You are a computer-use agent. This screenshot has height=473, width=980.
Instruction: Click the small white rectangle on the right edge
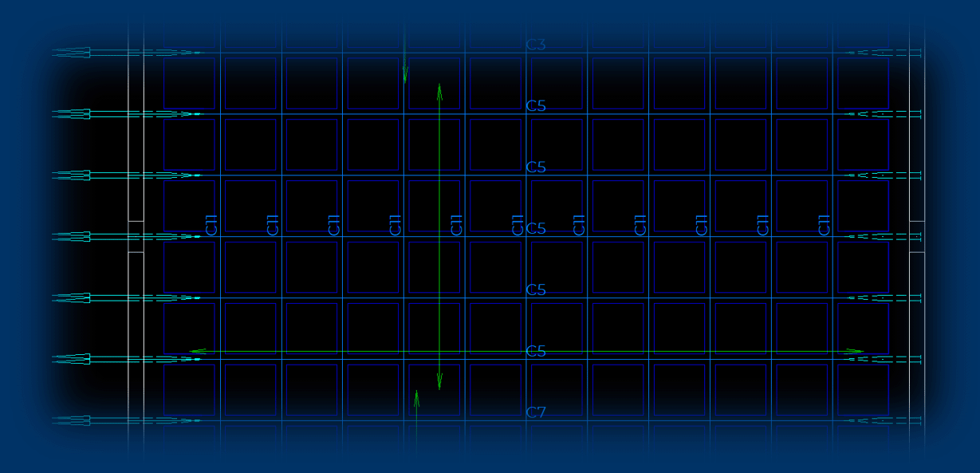[917, 237]
